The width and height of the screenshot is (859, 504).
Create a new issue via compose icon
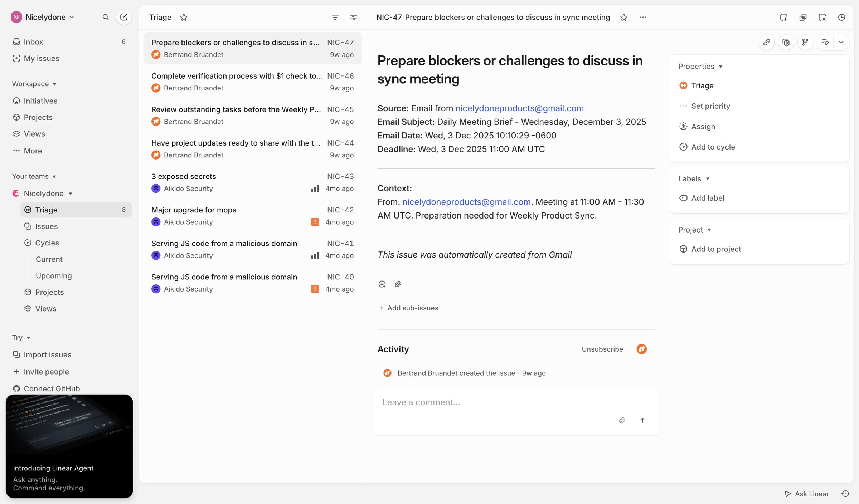click(124, 17)
